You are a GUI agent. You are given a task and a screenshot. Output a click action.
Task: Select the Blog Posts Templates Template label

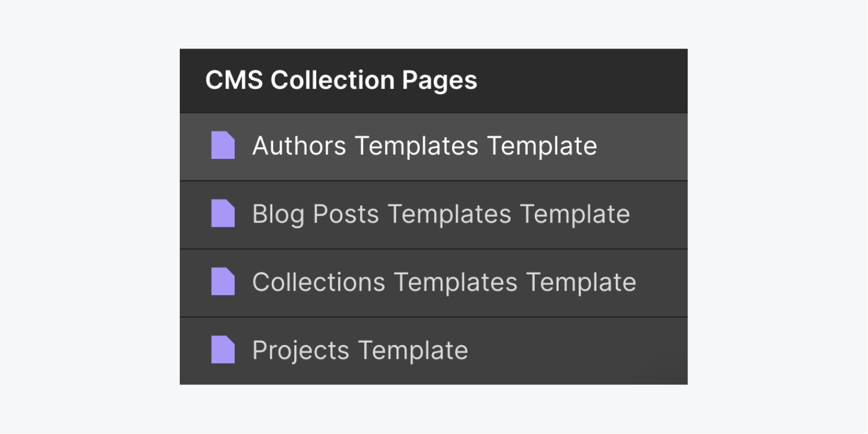click(x=441, y=214)
